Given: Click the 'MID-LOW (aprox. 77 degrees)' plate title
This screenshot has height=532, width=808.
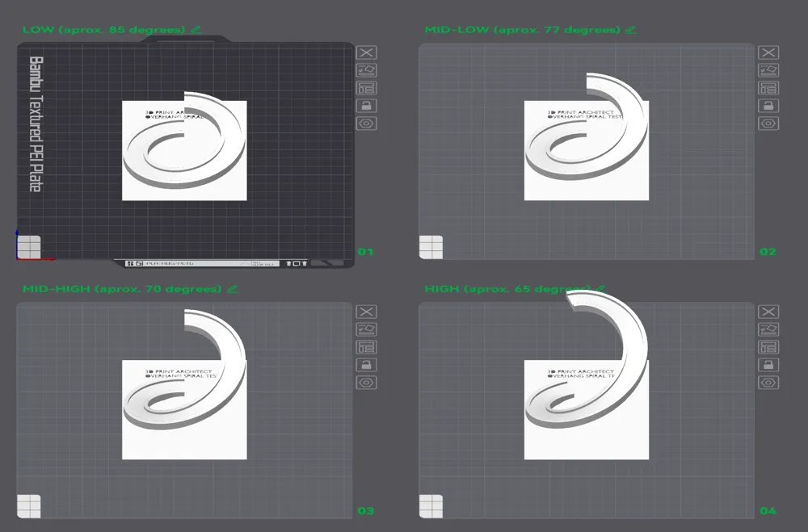Looking at the screenshot, I should click(x=523, y=29).
